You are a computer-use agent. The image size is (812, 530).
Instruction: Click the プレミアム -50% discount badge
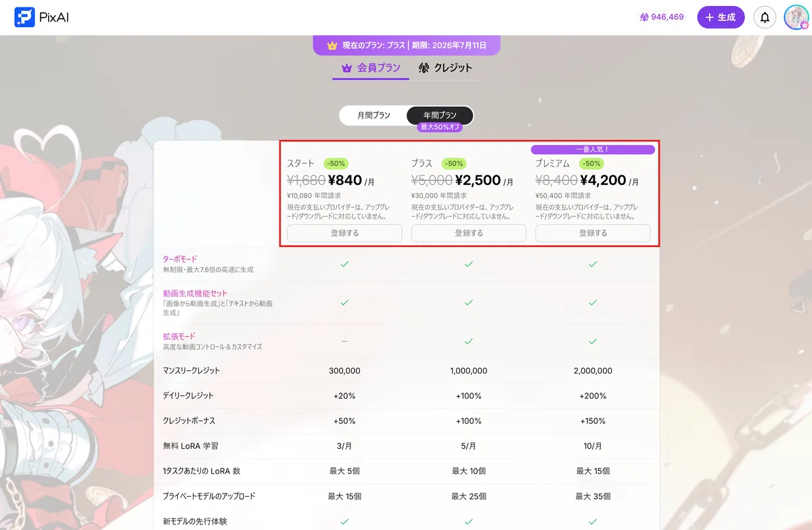tap(591, 163)
